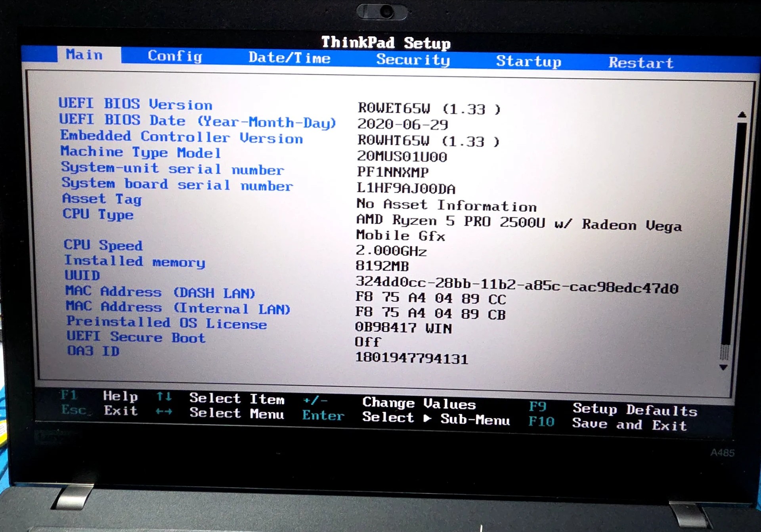Viewport: 761px width, 532px height.
Task: Click the left/right arrows key hint
Action: (164, 412)
